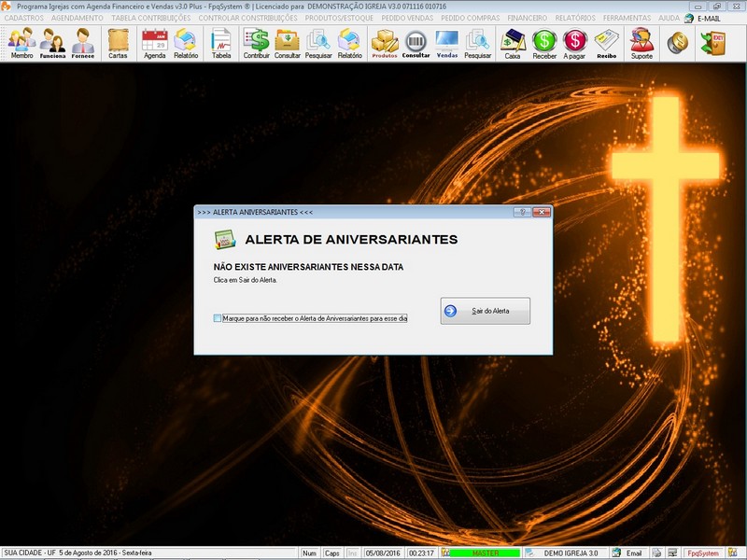Click the Caps indicator in status bar
The width and height of the screenshot is (747, 560).
(331, 553)
